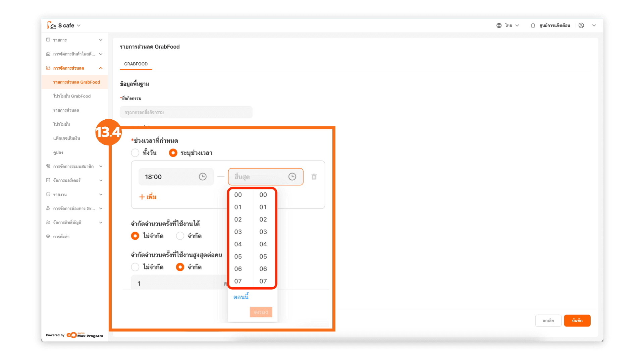Viewport: 644px width, 362px height.
Task: Click clock icon in 18:00 start field
Action: pos(203,177)
